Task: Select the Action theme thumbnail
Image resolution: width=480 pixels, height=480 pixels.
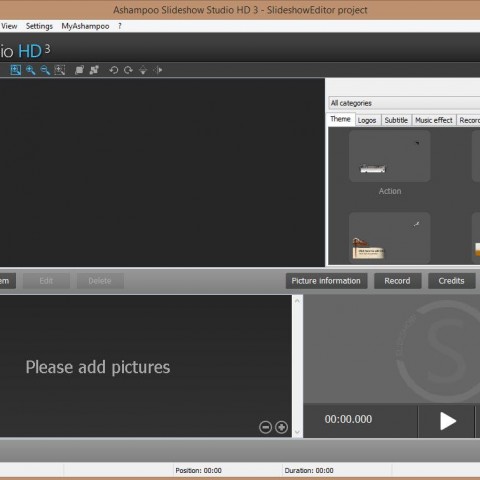Action: pyautogui.click(x=389, y=156)
